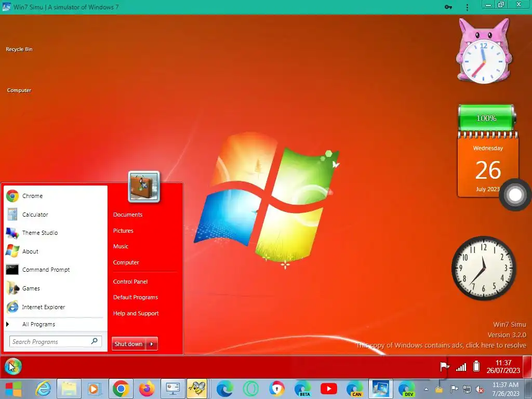Open Firefox on host taskbar
532x399 pixels.
tap(147, 389)
